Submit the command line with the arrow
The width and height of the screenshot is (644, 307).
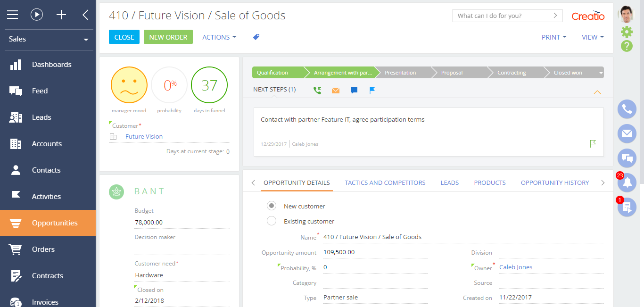click(x=556, y=16)
